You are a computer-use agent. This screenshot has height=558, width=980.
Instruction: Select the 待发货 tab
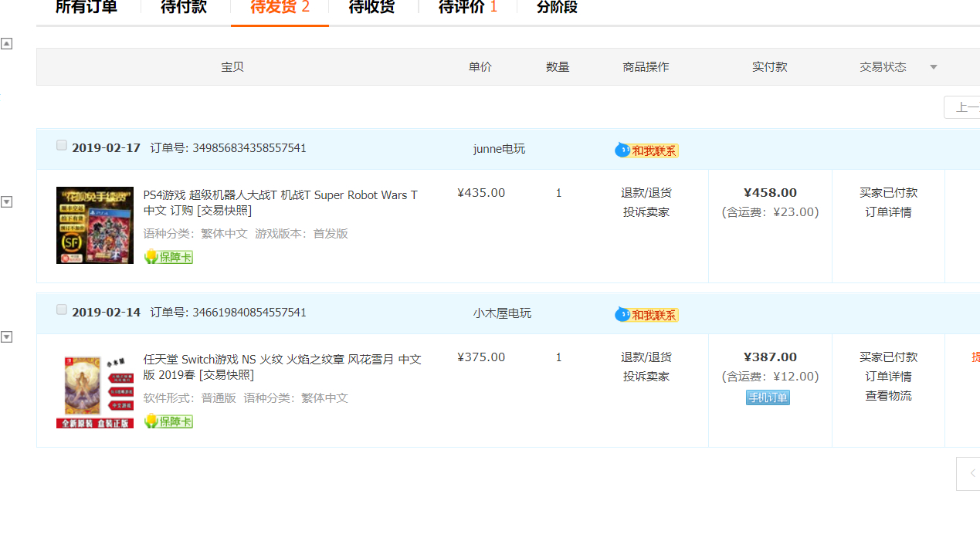[x=280, y=8]
